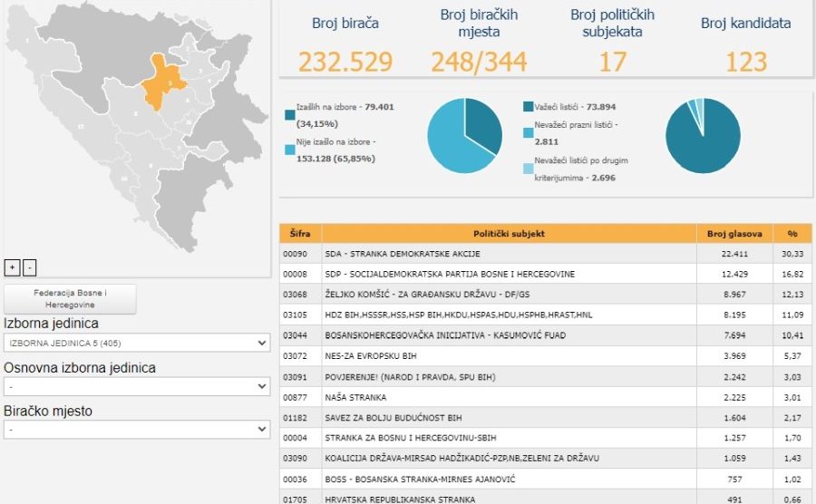The height and width of the screenshot is (504, 816).
Task: Click the 'Politički subjekt' column header
Action: point(509,233)
